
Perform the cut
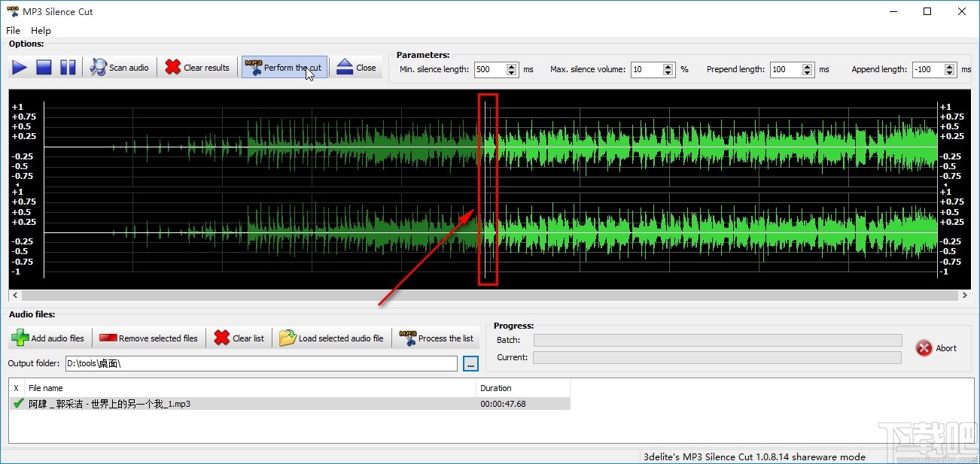285,68
